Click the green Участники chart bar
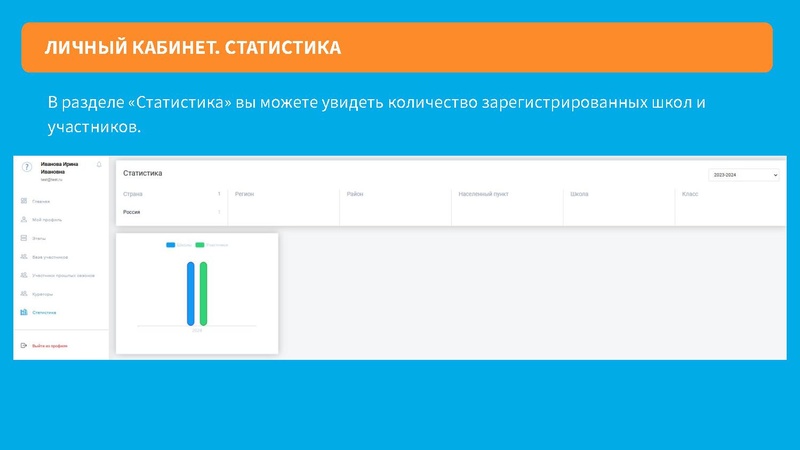800x450 pixels. point(203,293)
